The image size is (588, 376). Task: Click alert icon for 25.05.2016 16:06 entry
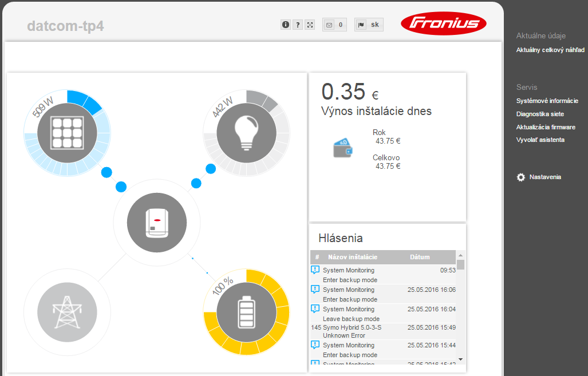click(x=315, y=290)
